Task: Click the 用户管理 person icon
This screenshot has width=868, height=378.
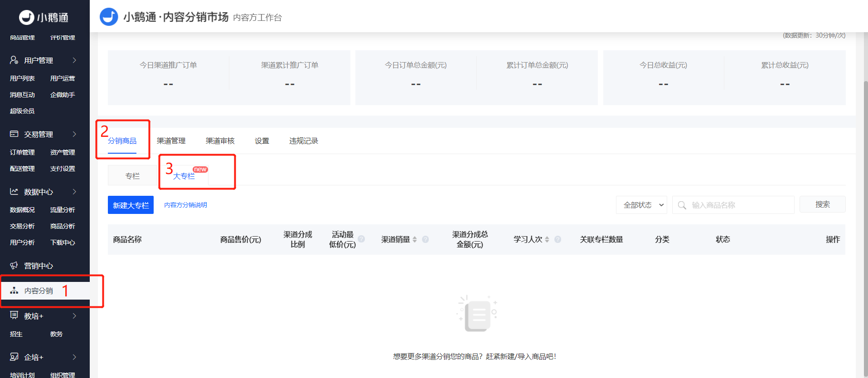Action: pyautogui.click(x=14, y=60)
